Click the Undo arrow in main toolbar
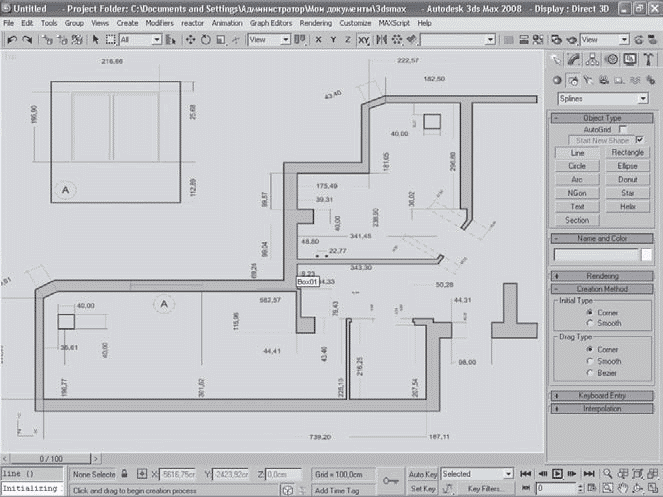This screenshot has width=663, height=497. (11, 40)
